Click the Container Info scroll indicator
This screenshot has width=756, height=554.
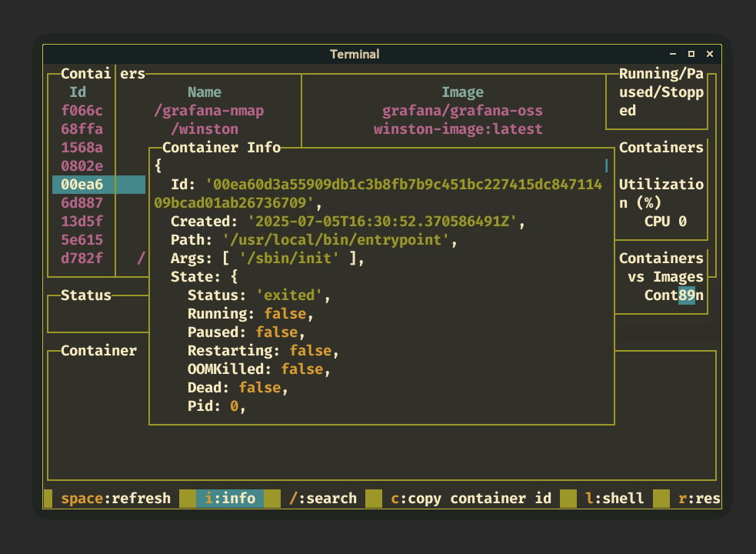point(606,165)
